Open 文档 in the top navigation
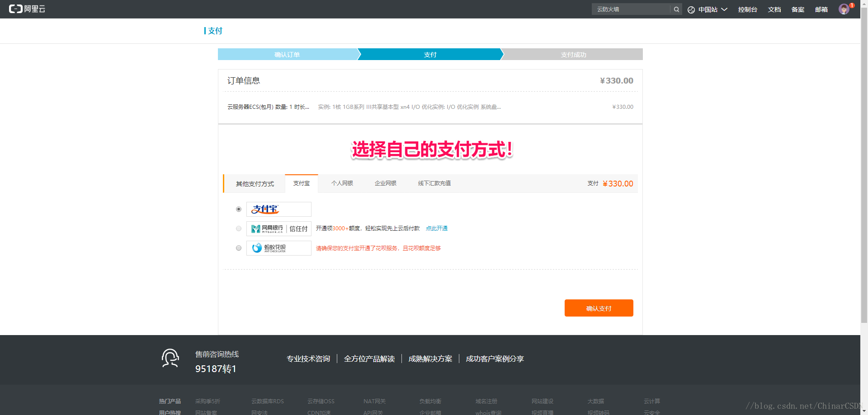Image resolution: width=868 pixels, height=415 pixels. (774, 9)
